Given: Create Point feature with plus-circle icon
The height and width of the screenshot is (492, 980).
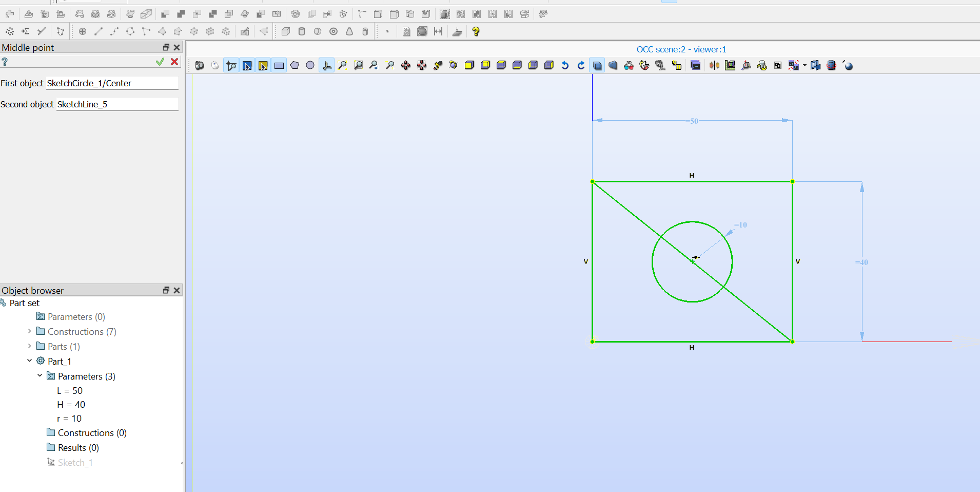Looking at the screenshot, I should pos(83,31).
